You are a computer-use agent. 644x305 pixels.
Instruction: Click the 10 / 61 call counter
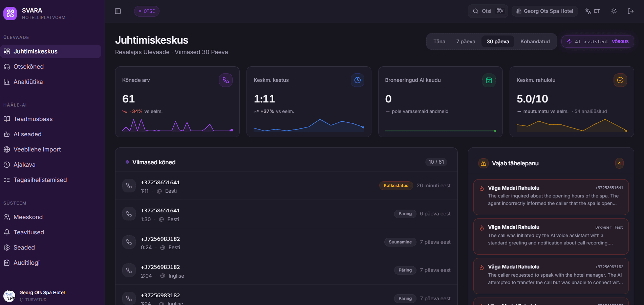[x=436, y=162]
